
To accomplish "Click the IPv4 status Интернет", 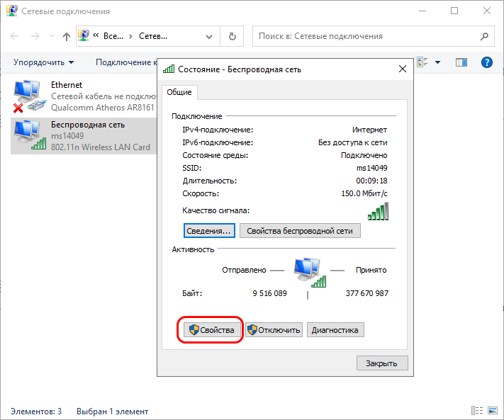I will click(369, 130).
